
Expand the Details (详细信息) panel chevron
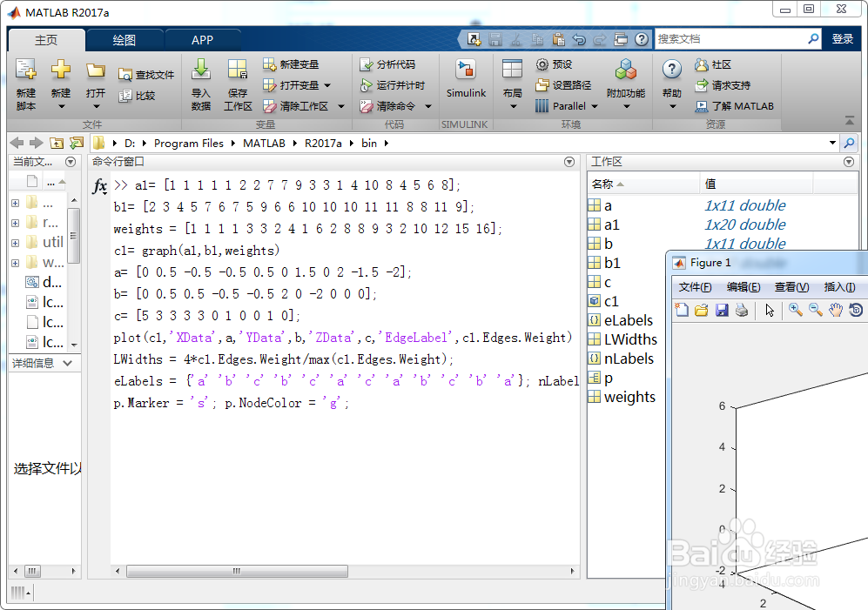tap(68, 363)
